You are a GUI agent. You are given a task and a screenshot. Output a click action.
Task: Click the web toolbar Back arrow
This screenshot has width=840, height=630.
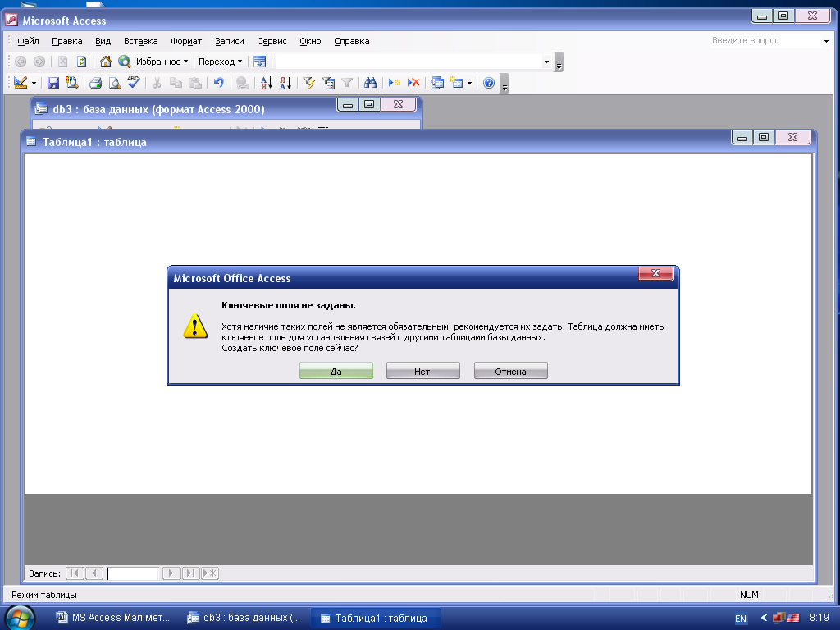21,62
